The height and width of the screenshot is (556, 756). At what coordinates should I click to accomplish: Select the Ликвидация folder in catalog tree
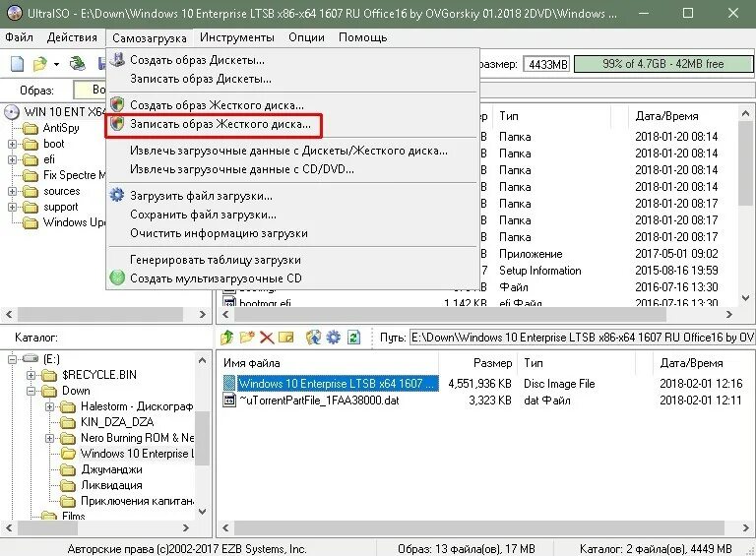(111, 485)
